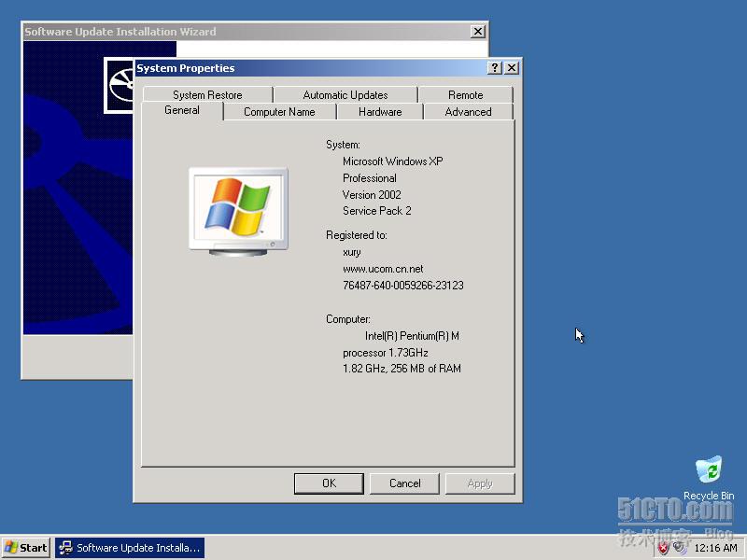
Task: Open the Start menu
Action: 26,548
